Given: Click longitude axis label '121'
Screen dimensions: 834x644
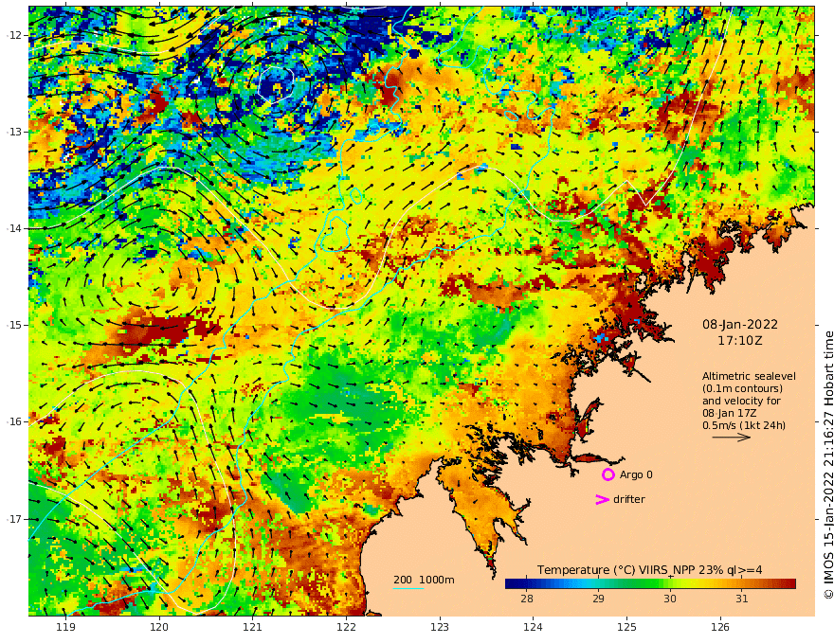Looking at the screenshot, I should pyautogui.click(x=253, y=627).
